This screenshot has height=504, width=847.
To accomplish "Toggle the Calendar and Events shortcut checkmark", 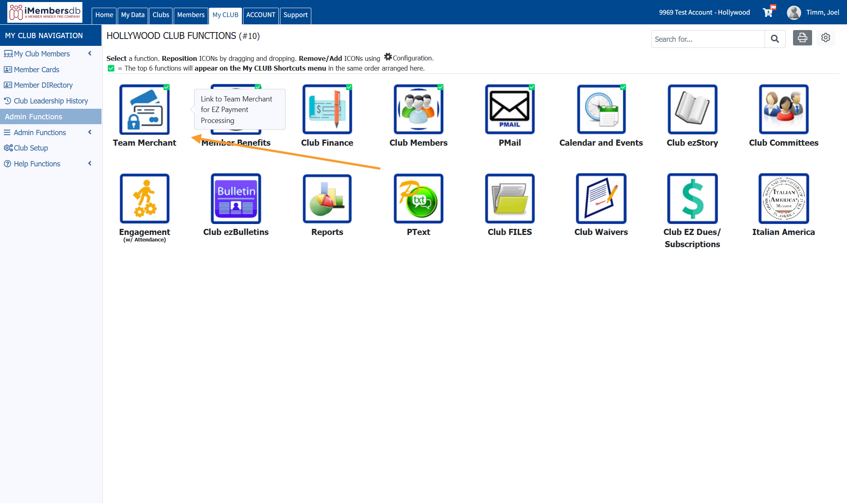I will [x=623, y=87].
